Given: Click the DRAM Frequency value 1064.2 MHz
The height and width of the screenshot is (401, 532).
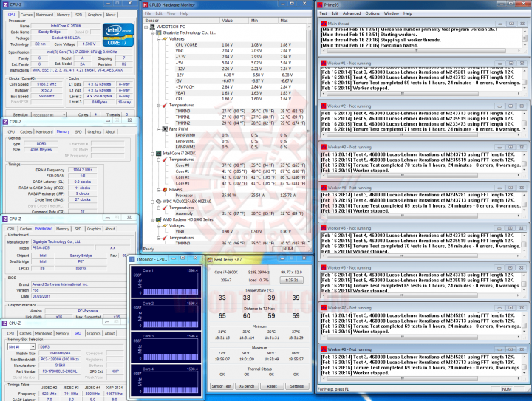Looking at the screenshot, I should 83,170.
